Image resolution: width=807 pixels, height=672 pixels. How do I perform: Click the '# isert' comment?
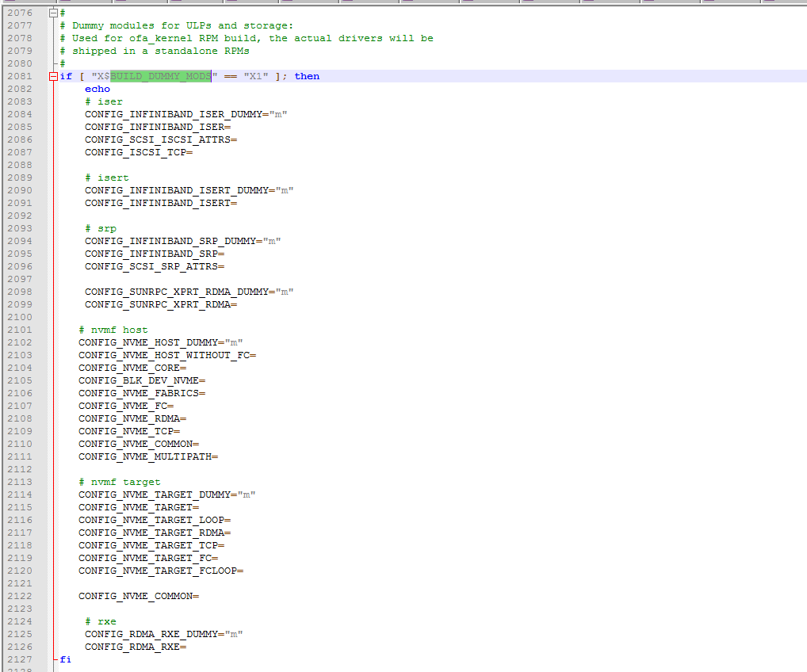click(x=107, y=178)
